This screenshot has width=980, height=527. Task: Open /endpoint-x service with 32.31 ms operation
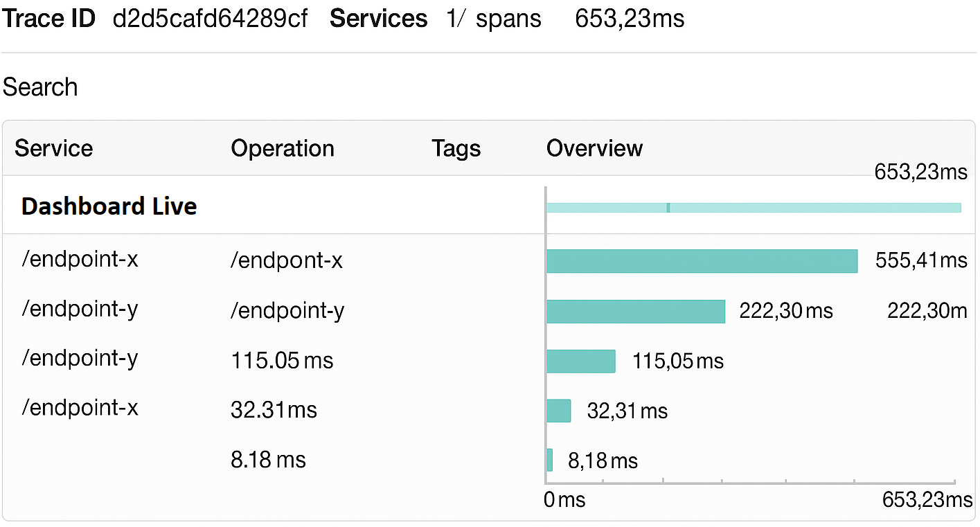point(80,408)
